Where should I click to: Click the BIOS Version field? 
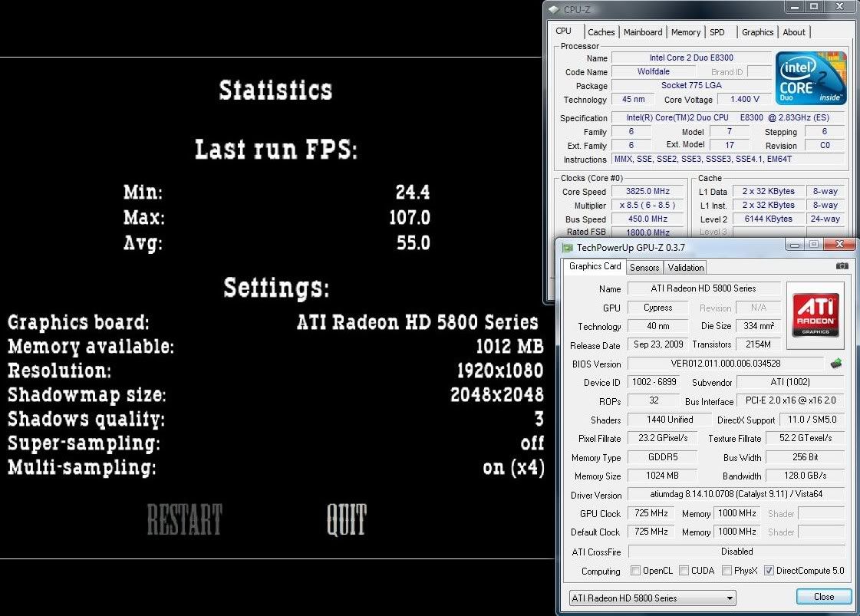click(x=725, y=364)
